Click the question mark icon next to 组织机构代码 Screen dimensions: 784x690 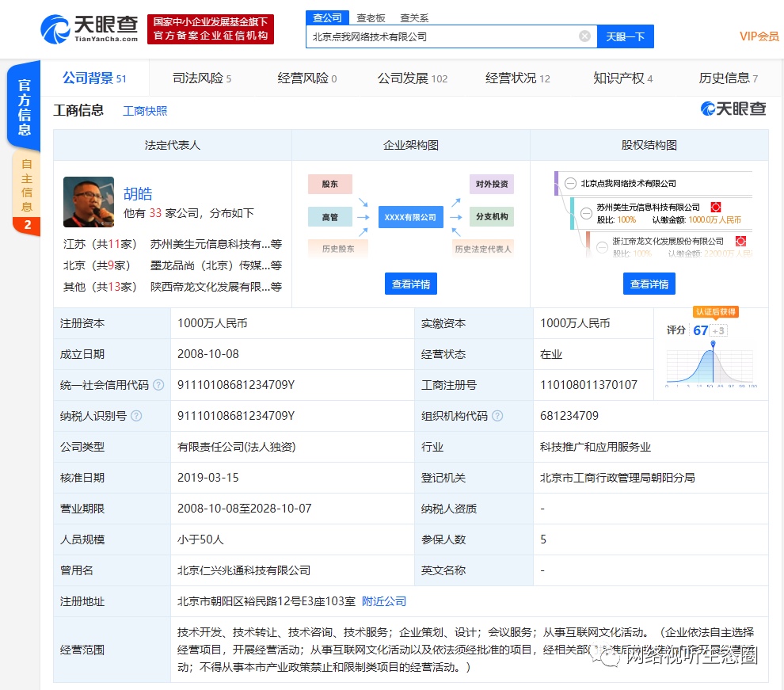497,416
